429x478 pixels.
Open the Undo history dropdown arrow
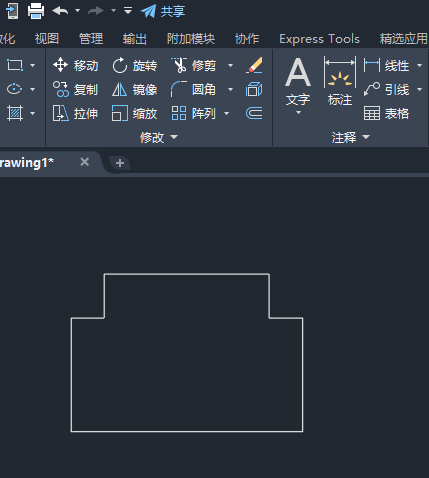(77, 11)
